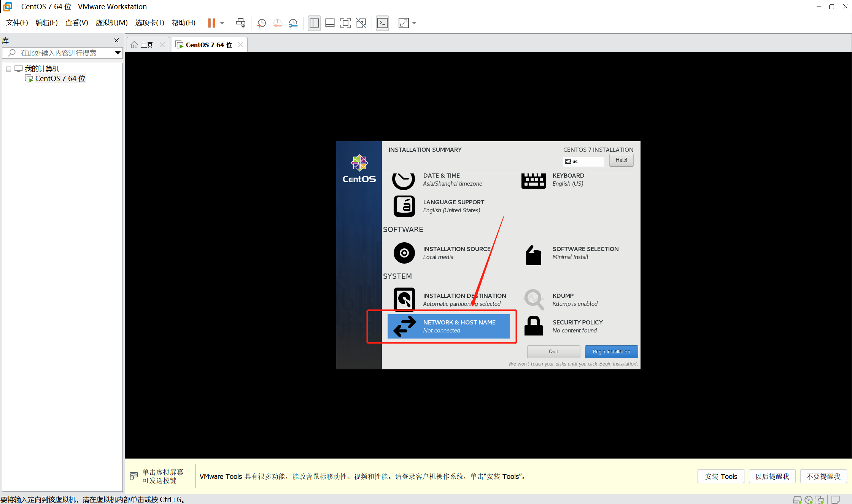
Task: Toggle Unity mode
Action: pos(361,23)
